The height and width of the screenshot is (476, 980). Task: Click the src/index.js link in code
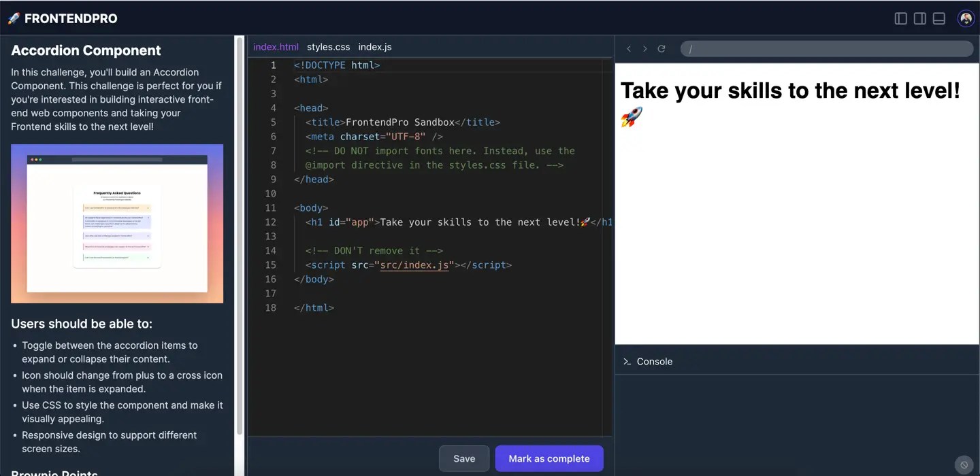pyautogui.click(x=416, y=265)
